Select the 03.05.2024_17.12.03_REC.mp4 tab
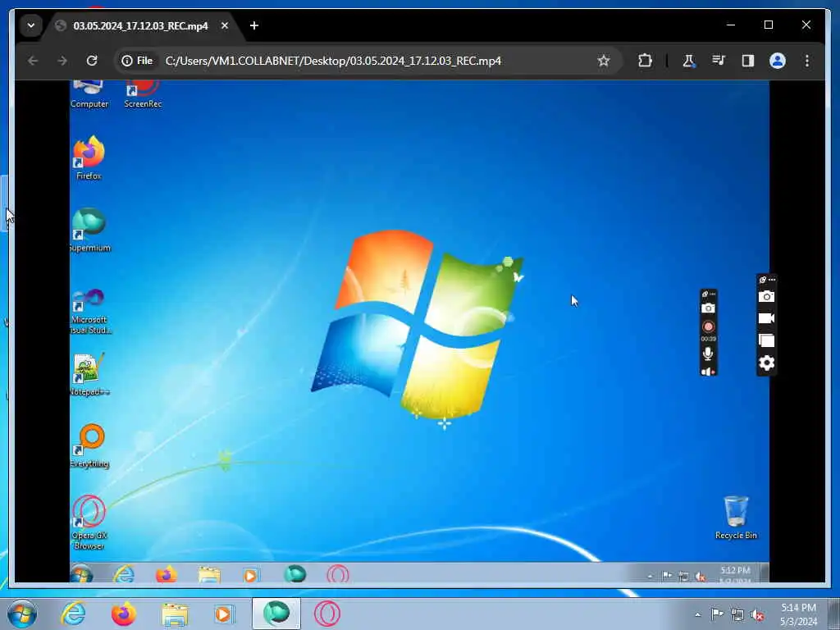The image size is (840, 630). click(140, 25)
